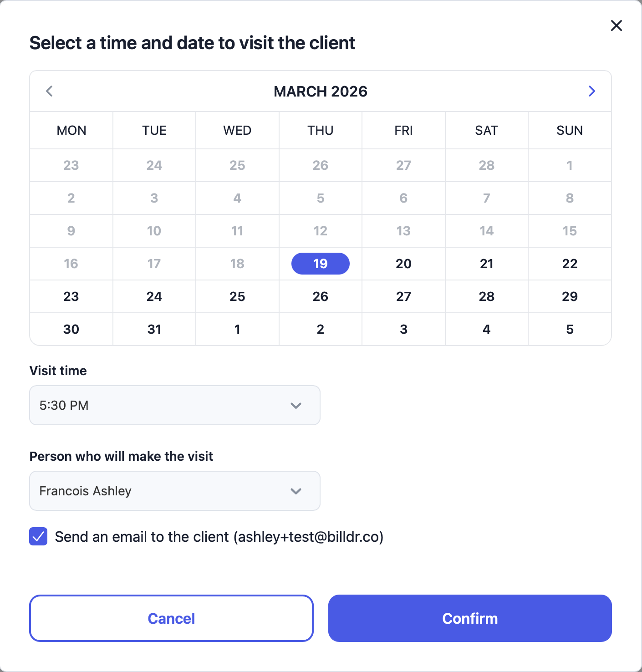Pick Friday March 20
Screen dimensions: 642x672
pos(403,264)
